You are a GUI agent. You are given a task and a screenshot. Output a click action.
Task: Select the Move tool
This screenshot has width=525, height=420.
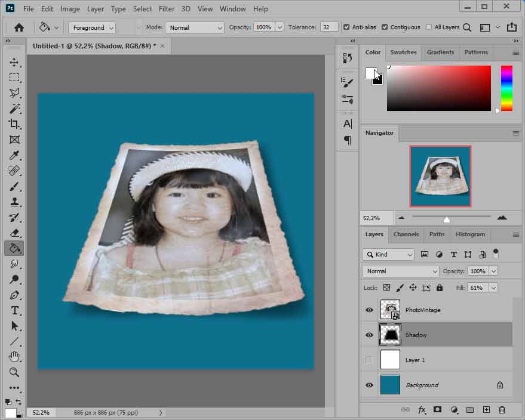tap(14, 63)
